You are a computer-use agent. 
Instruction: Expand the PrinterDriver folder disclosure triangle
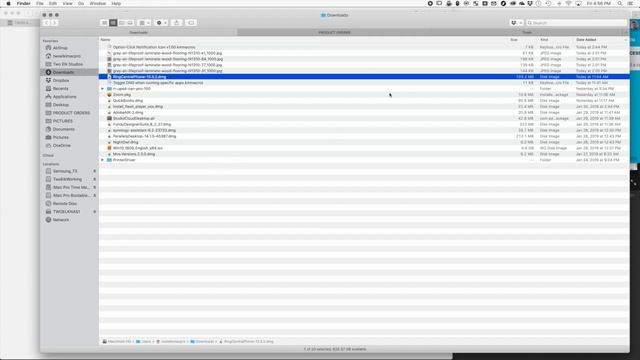102,160
